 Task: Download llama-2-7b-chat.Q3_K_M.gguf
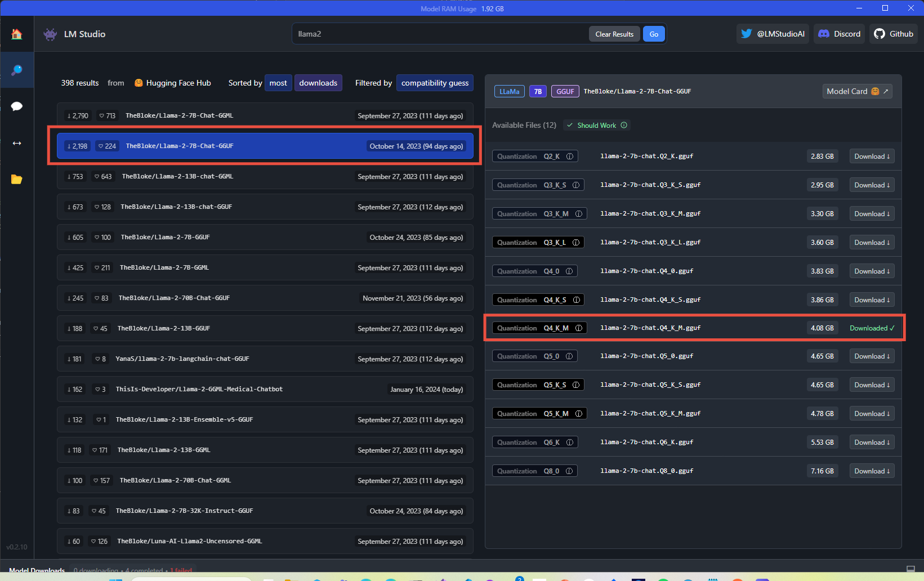pos(872,214)
